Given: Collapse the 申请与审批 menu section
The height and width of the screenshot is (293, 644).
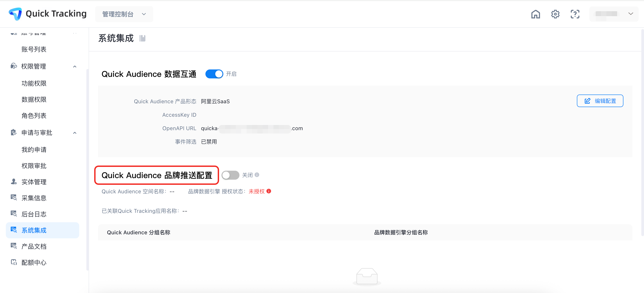Looking at the screenshot, I should (75, 133).
